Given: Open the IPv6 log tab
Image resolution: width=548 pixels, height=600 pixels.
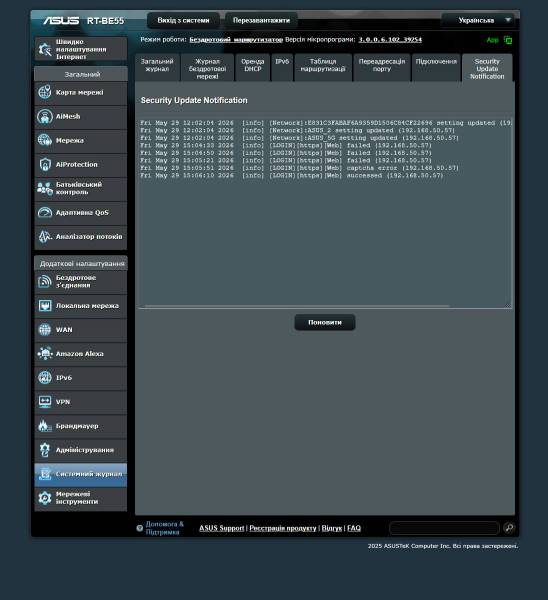Looking at the screenshot, I should [282, 68].
